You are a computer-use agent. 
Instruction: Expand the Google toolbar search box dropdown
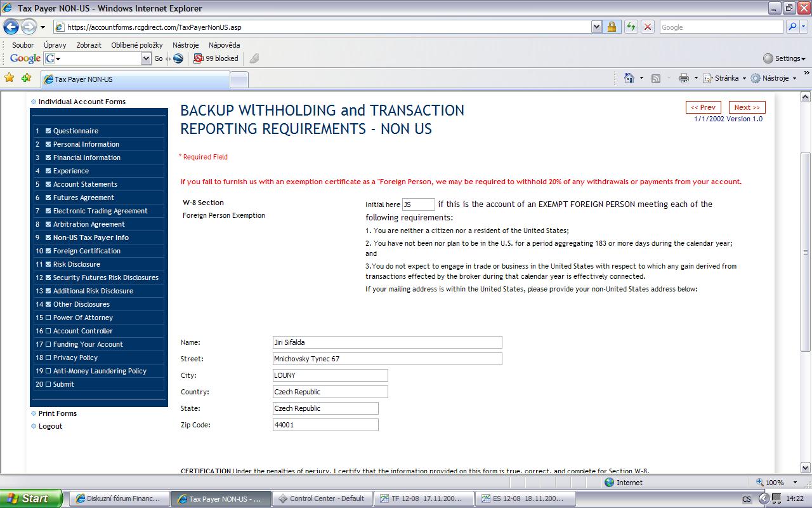pos(146,58)
